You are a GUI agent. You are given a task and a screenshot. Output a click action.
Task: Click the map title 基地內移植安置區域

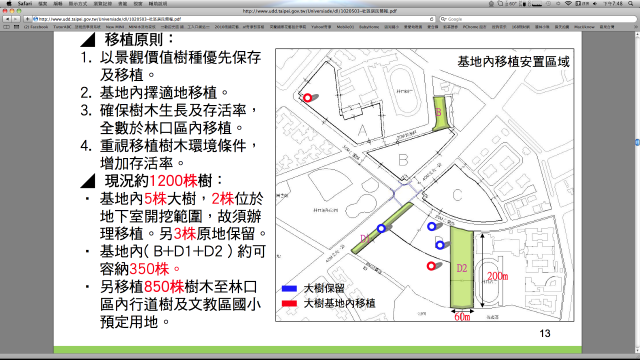(513, 62)
